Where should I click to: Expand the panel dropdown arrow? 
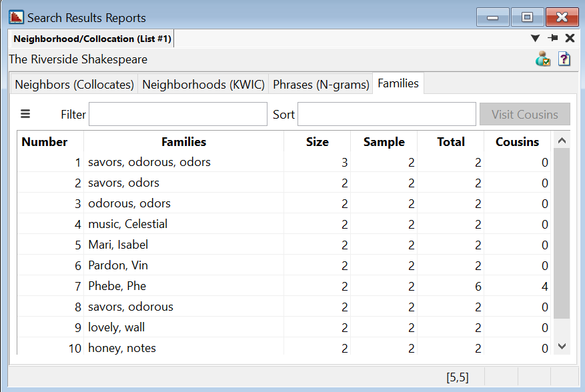tap(535, 39)
